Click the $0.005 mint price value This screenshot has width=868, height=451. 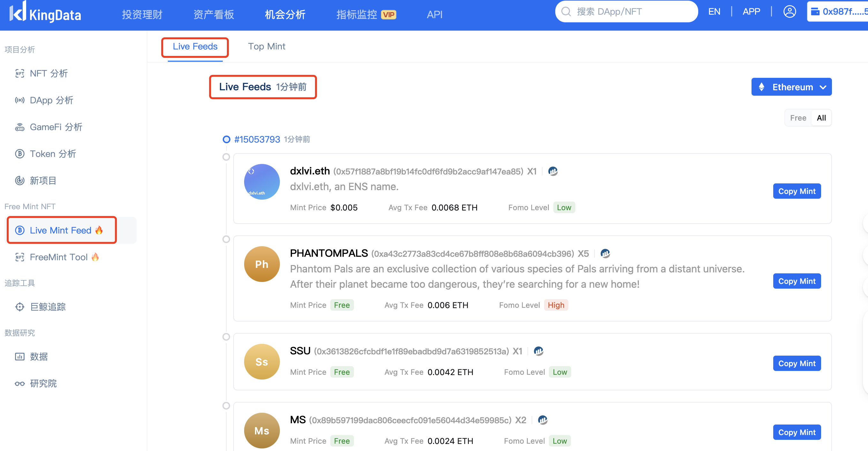[x=344, y=208]
